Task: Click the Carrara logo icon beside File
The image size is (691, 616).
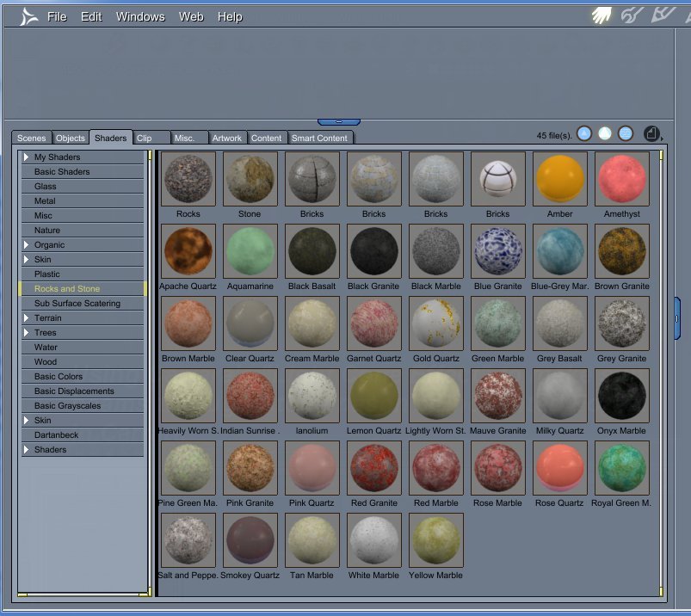Action: [28, 17]
